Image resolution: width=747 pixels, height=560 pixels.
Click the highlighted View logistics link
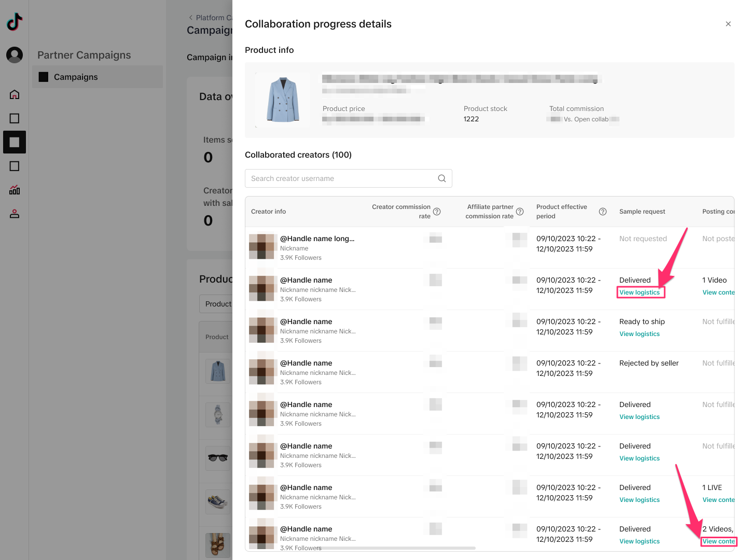[639, 292]
